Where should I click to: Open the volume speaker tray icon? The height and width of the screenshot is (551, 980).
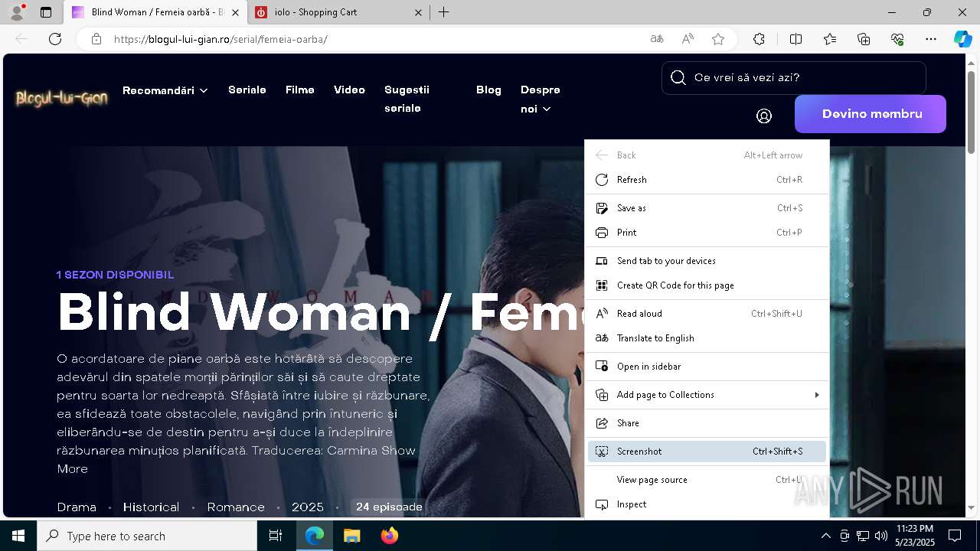coord(881,536)
